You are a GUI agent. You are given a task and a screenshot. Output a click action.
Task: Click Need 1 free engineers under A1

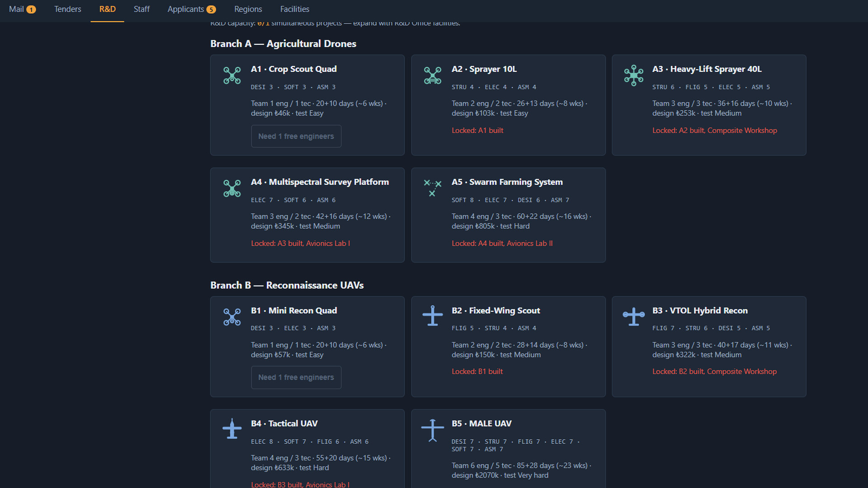296,136
